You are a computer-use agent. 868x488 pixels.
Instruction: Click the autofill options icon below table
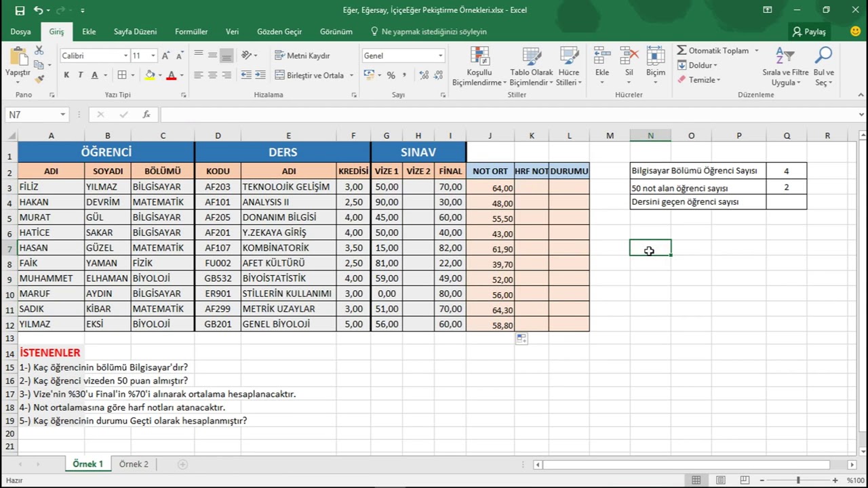coord(521,338)
